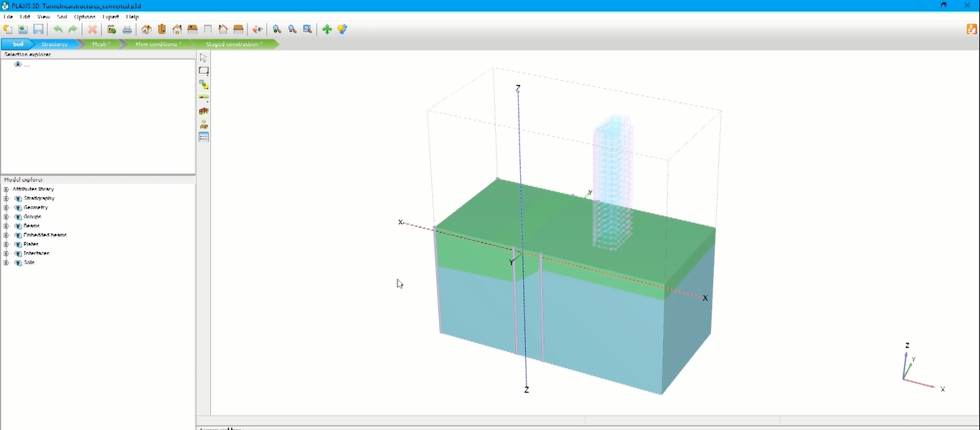Screen dimensions: 980x430
Task: Click the zoom out magnifier icon
Action: [x=292, y=29]
